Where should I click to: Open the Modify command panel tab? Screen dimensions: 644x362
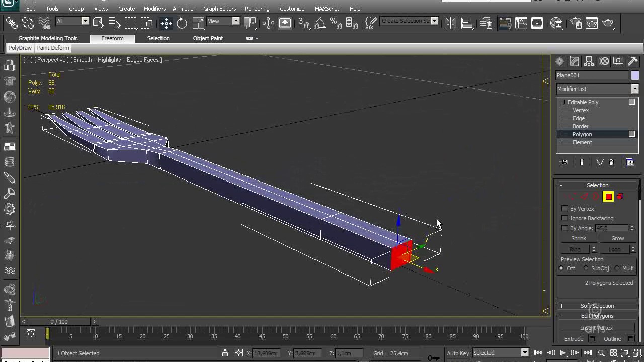coord(574,61)
